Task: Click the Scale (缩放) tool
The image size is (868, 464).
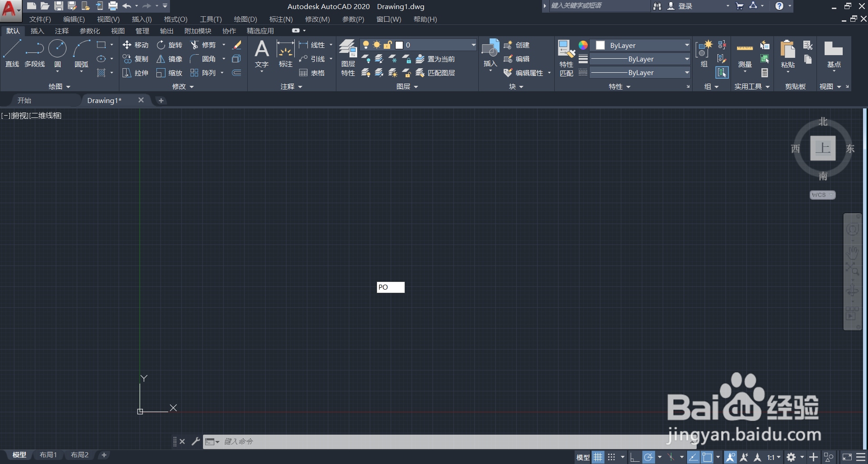Action: pos(170,73)
